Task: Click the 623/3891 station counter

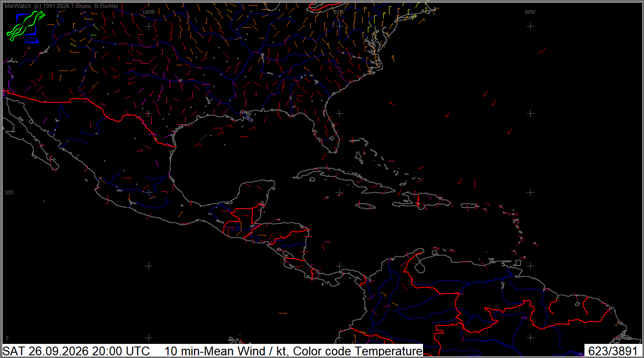Action: [x=613, y=351]
